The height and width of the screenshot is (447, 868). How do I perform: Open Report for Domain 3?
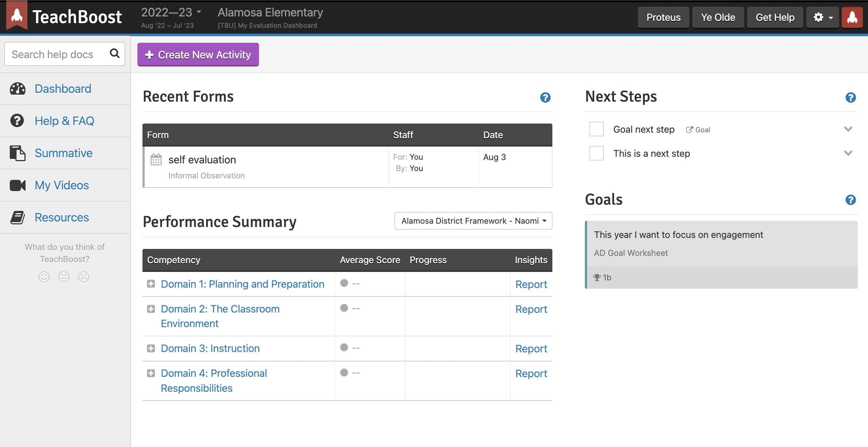pyautogui.click(x=531, y=349)
